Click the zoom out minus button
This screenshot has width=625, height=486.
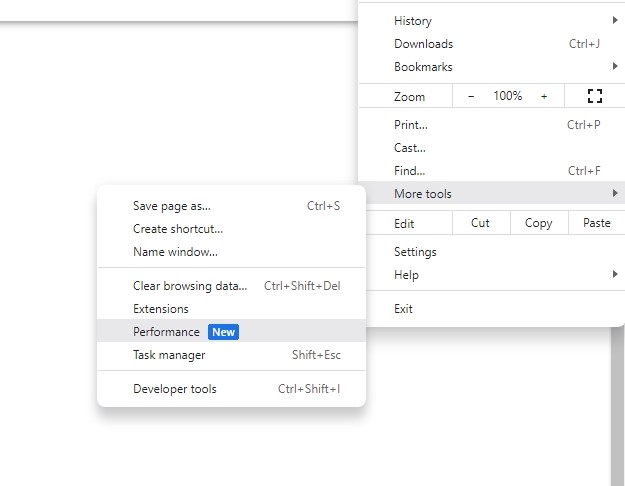(471, 96)
